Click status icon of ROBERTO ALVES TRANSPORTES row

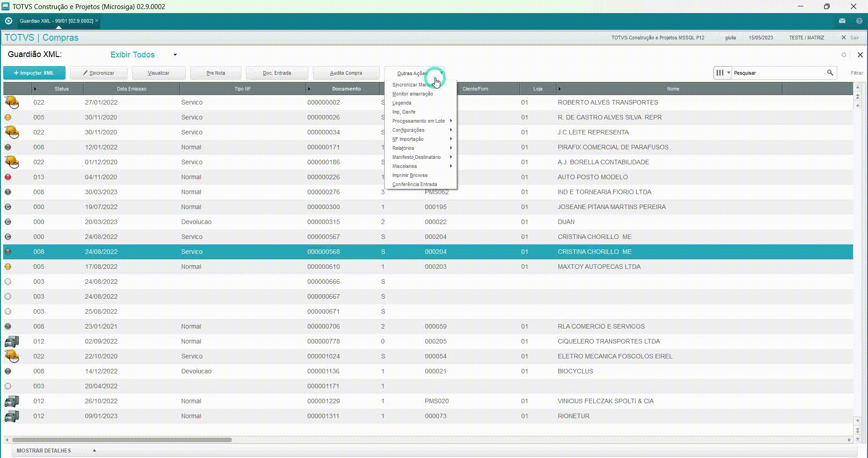click(12, 102)
